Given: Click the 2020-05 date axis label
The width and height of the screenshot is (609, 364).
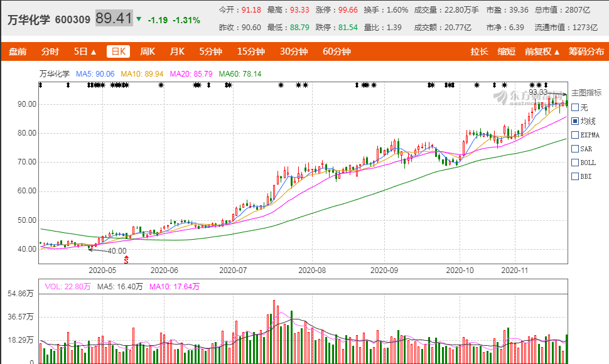Looking at the screenshot, I should point(102,270).
